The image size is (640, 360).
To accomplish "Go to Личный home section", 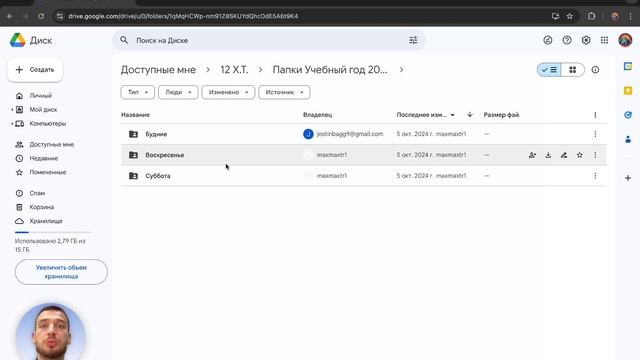I will point(40,96).
